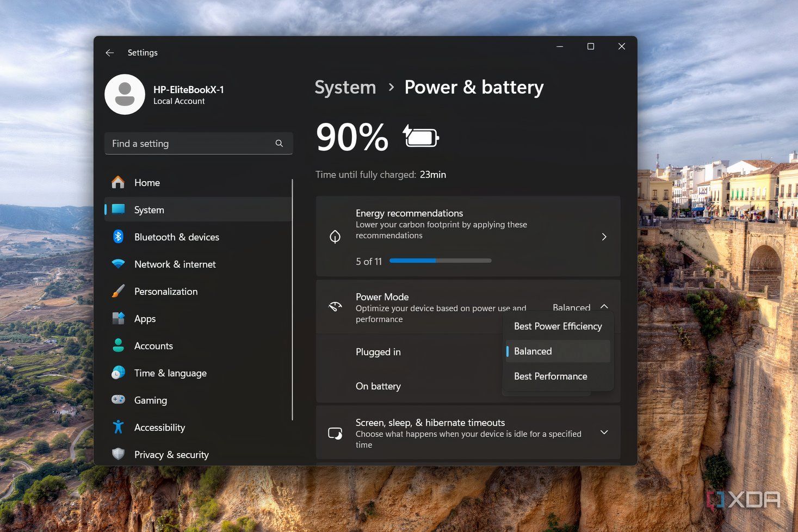
Task: Open Energy recommendations chevron arrow
Action: click(604, 237)
